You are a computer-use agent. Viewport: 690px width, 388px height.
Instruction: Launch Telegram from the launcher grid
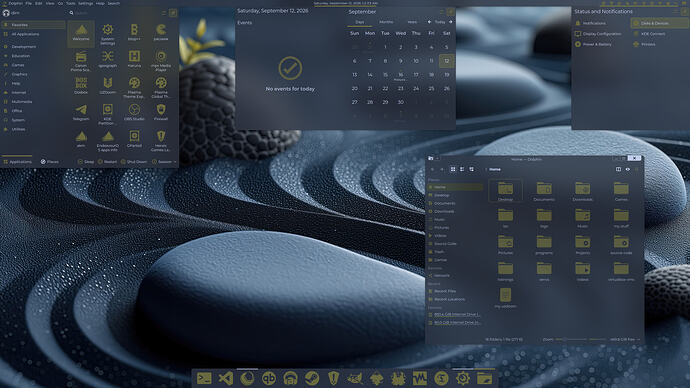point(81,113)
